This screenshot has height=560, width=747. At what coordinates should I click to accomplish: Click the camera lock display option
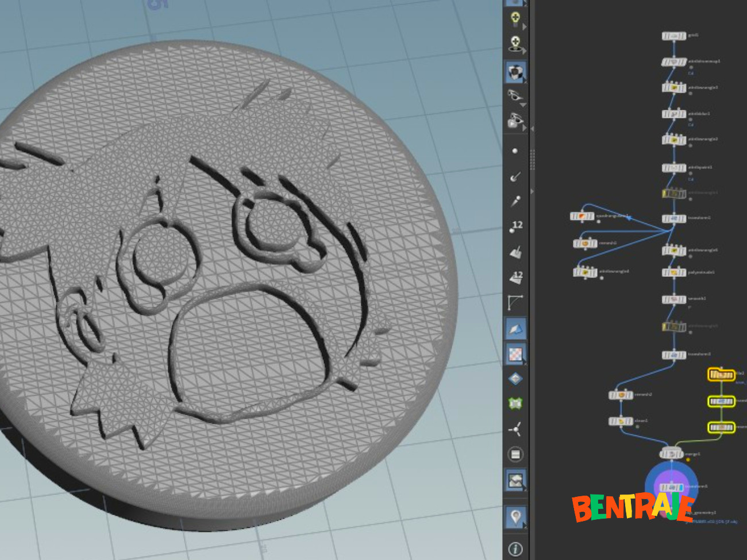pyautogui.click(x=515, y=120)
